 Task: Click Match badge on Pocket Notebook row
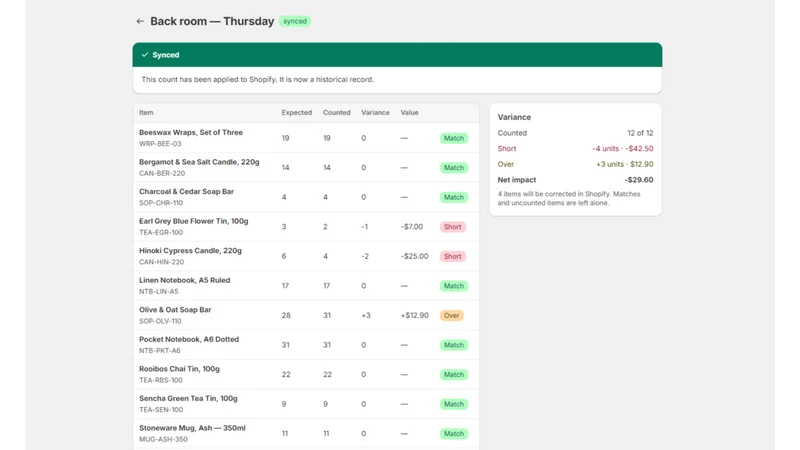[454, 345]
